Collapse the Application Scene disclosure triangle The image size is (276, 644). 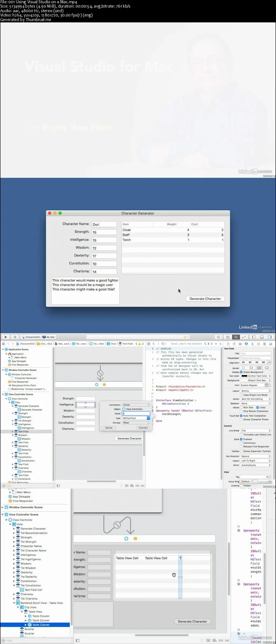(x=3, y=349)
